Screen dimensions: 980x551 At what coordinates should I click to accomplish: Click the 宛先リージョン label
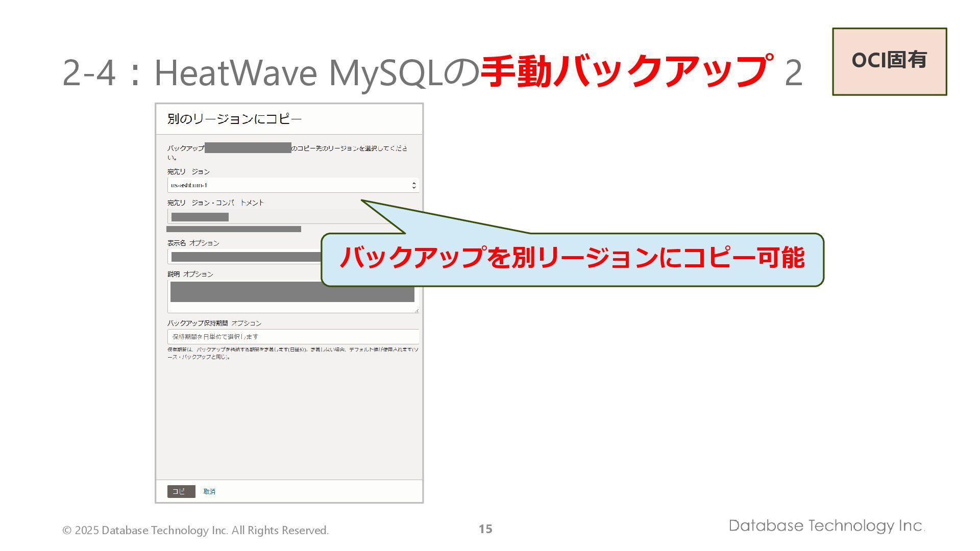coord(188,172)
